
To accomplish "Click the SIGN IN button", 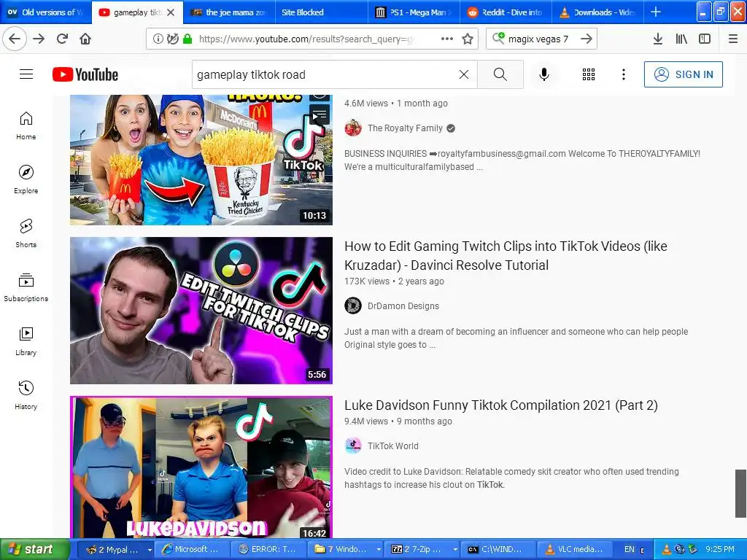I will (683, 74).
